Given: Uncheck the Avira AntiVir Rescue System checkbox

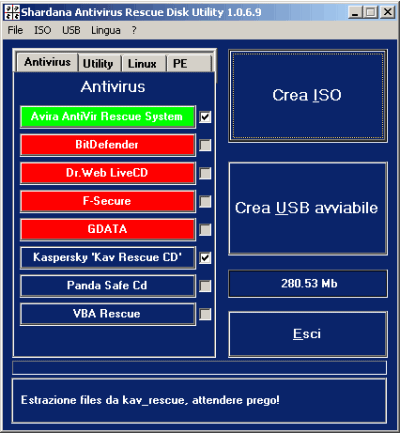Looking at the screenshot, I should [x=205, y=117].
